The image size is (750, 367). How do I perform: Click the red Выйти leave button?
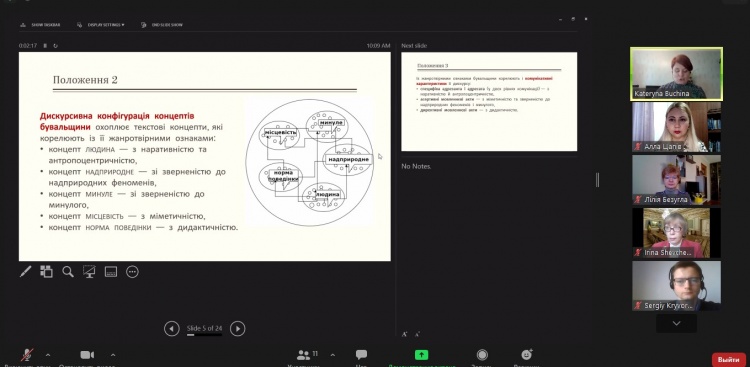tap(728, 359)
